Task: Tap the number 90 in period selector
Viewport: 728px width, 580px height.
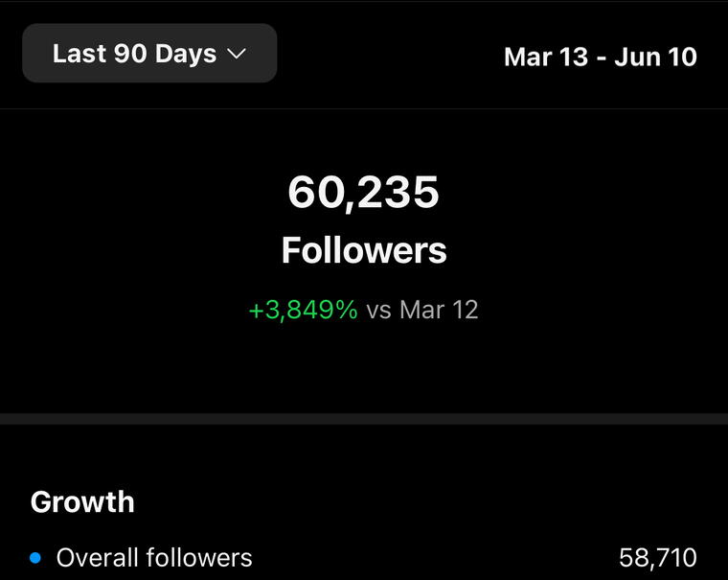Action: coord(129,54)
